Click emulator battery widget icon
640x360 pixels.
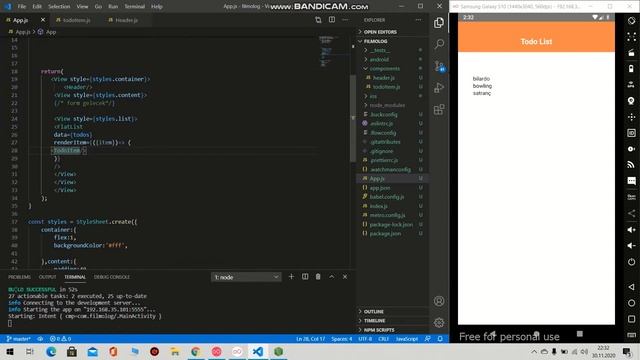[x=631, y=69]
